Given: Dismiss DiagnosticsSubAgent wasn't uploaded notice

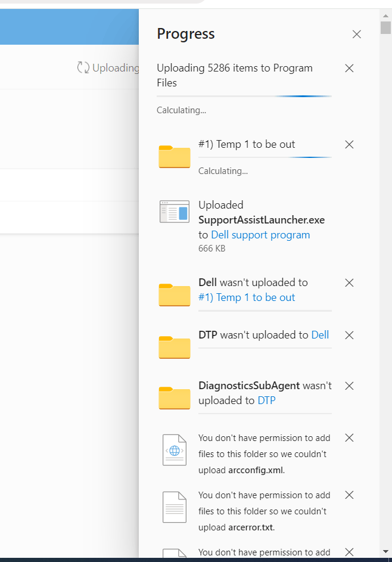Looking at the screenshot, I should pos(349,386).
